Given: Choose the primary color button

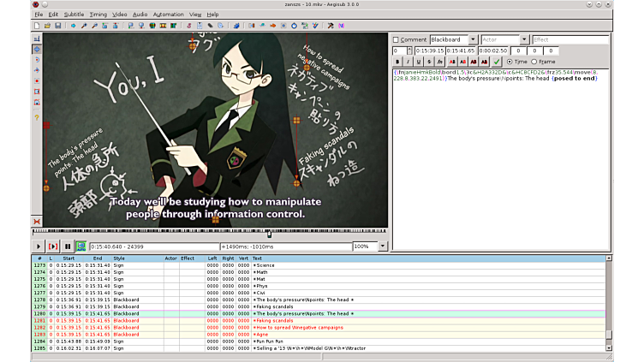Looking at the screenshot, I should 451,62.
